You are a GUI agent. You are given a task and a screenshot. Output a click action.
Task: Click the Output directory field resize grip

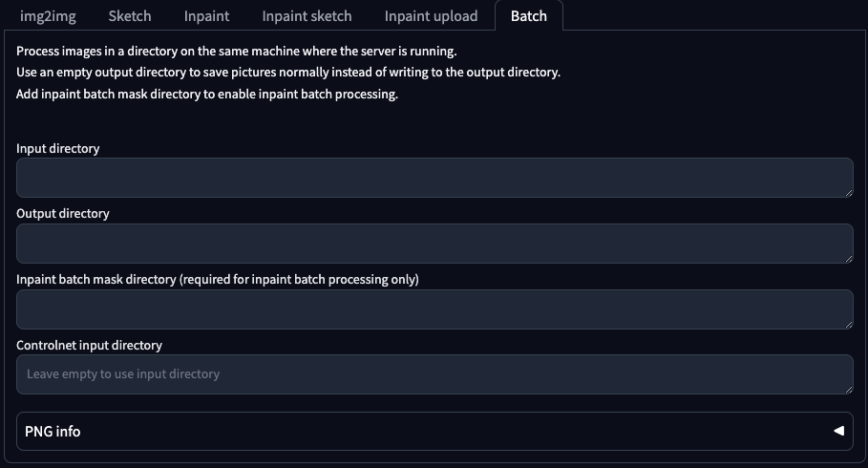848,258
